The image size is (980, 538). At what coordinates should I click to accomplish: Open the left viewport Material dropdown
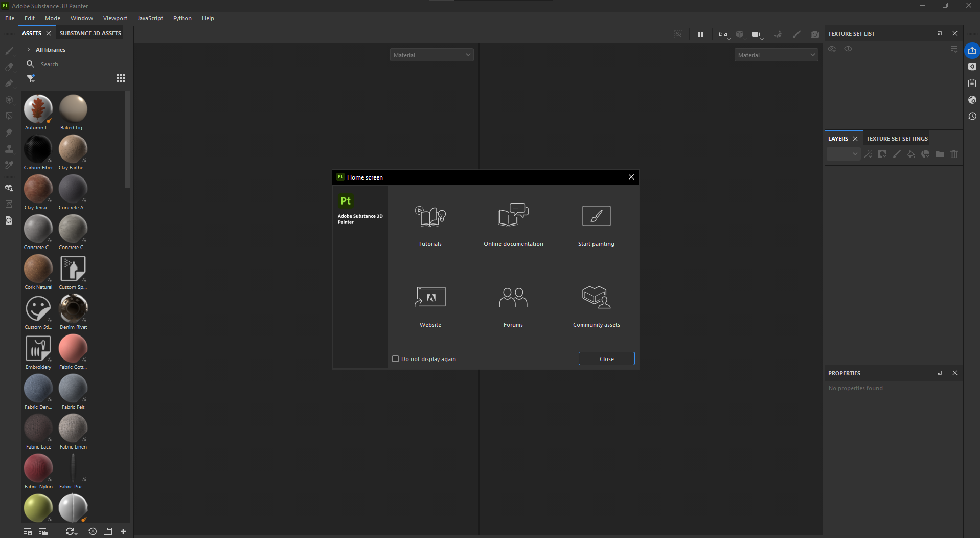click(x=431, y=55)
